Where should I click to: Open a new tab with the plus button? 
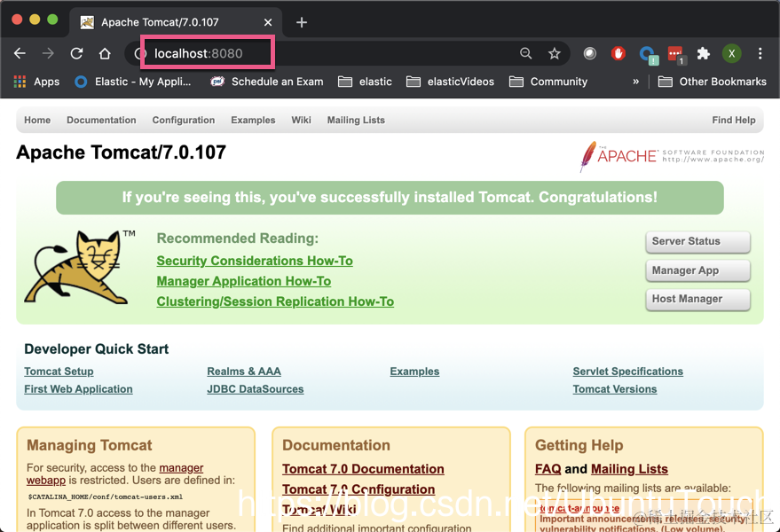pyautogui.click(x=302, y=22)
